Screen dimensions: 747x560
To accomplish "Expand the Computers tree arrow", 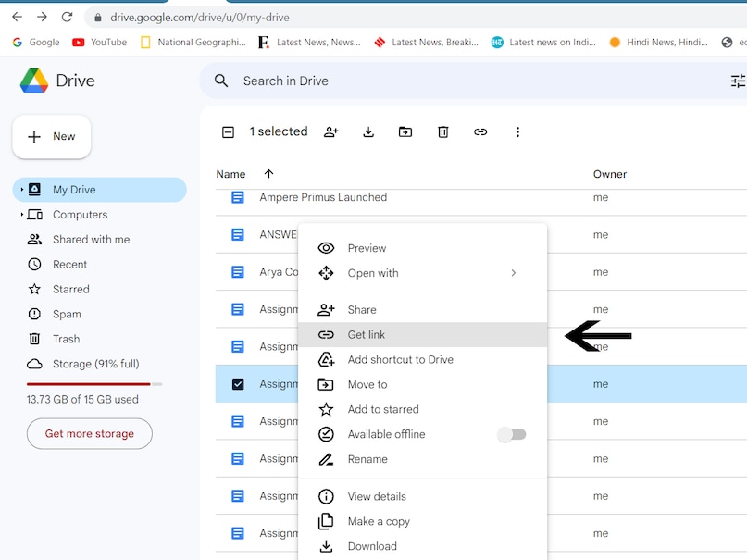I will click(21, 215).
